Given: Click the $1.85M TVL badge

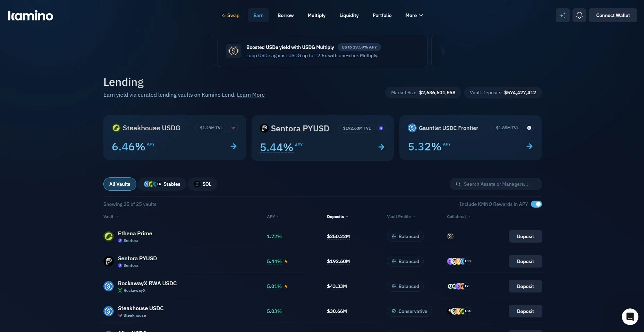Looking at the screenshot, I should 507,128.
